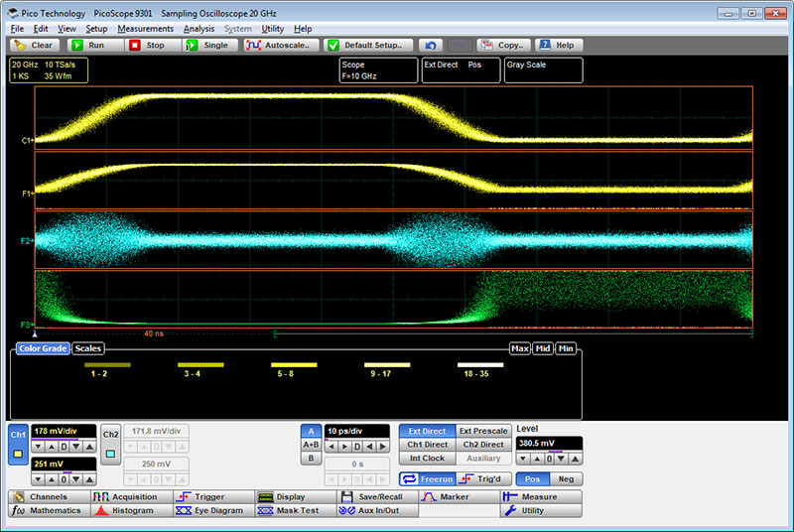Select Neg trigger slope
This screenshot has width=794, height=532.
[x=566, y=479]
